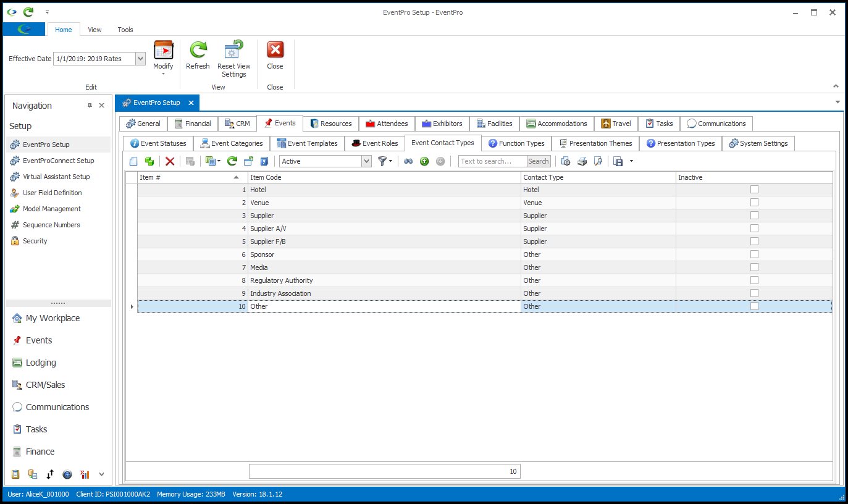Click the database copy icon at navigation bottom
This screenshot has height=504, width=848.
coord(33,474)
